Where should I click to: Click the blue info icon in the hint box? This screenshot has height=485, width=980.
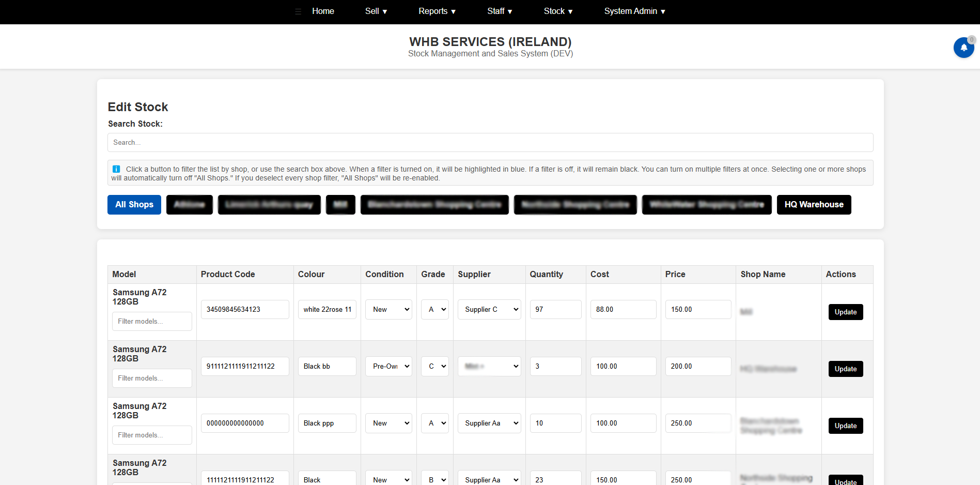116,169
